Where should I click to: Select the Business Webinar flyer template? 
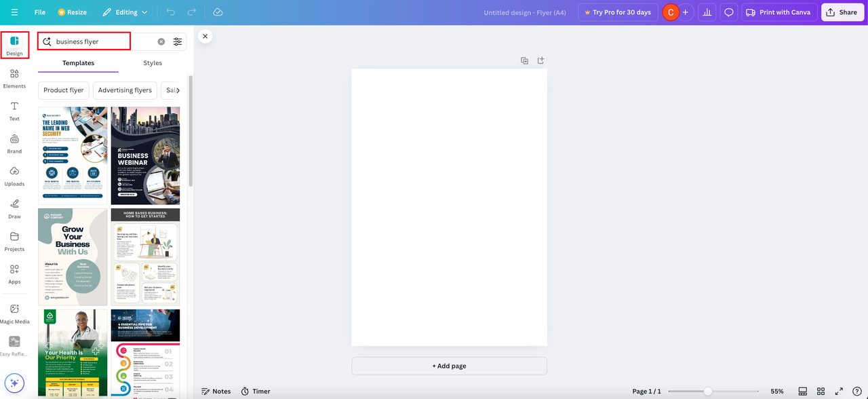pyautogui.click(x=146, y=155)
